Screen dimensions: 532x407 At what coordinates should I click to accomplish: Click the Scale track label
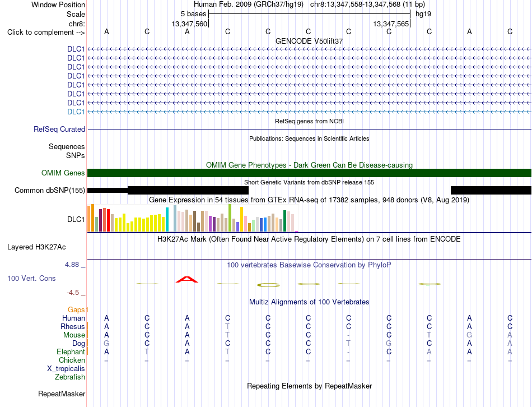pyautogui.click(x=76, y=14)
